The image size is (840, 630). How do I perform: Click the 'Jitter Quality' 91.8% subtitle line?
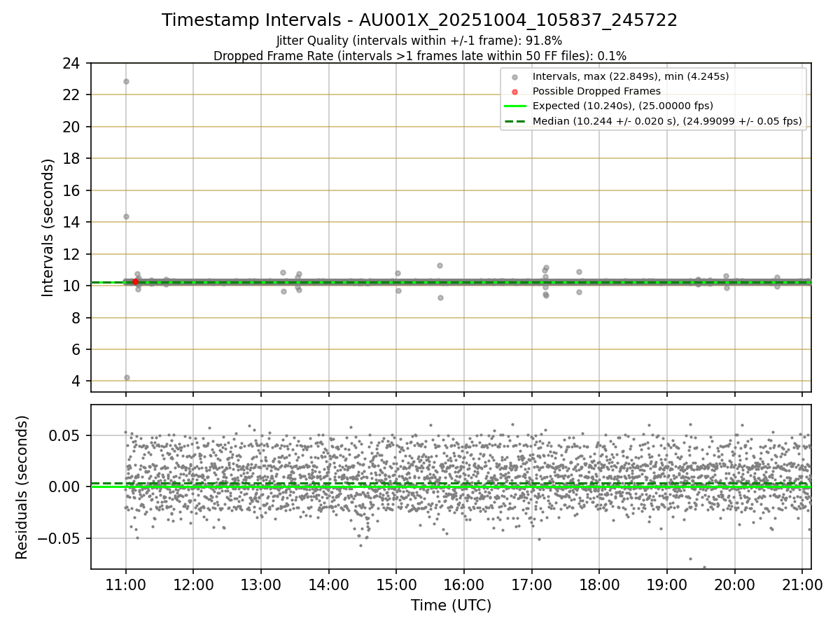point(419,41)
